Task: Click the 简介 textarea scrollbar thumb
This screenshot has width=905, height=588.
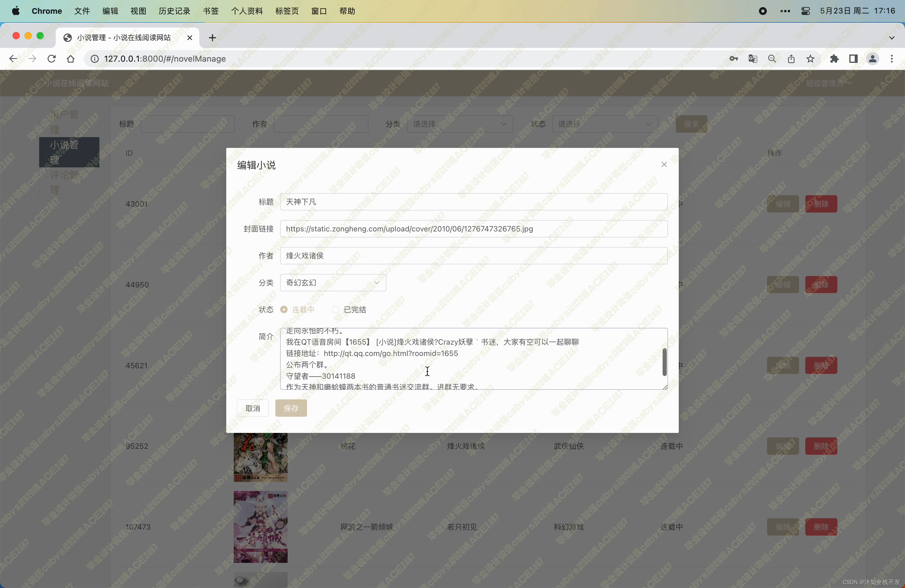Action: [664, 362]
